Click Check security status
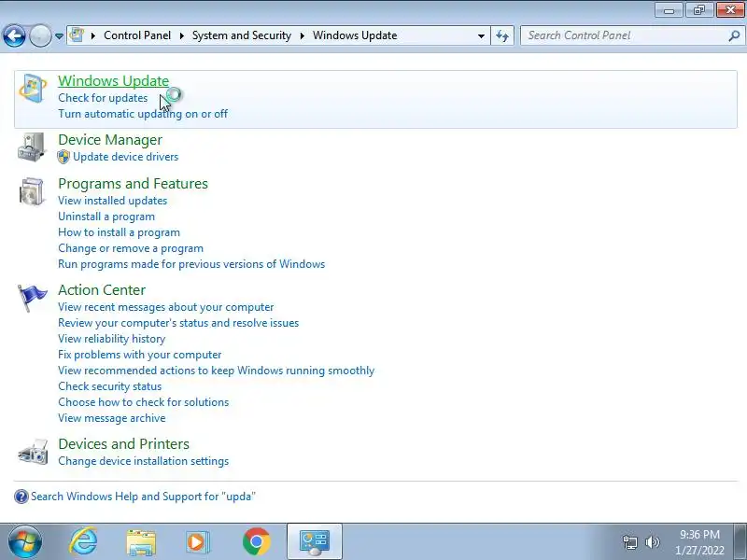Image resolution: width=747 pixels, height=560 pixels. [x=109, y=386]
